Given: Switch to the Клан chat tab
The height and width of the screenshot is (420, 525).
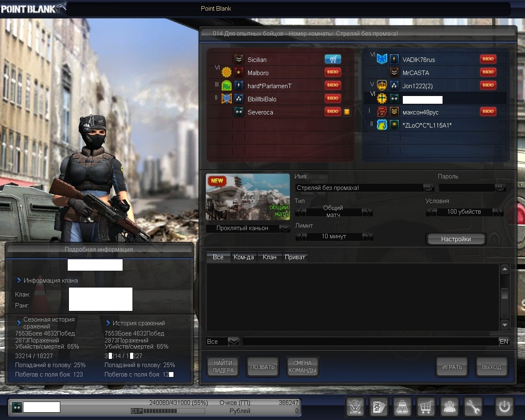Looking at the screenshot, I should 269,257.
